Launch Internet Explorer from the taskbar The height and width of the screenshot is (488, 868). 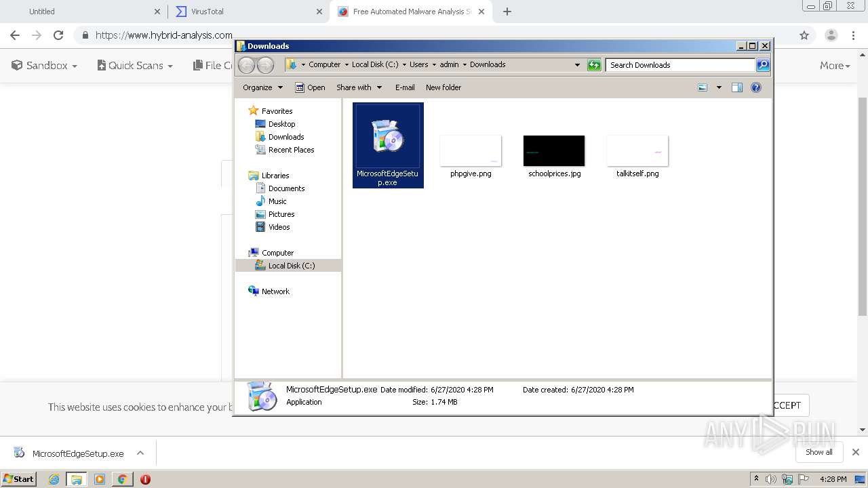pyautogui.click(x=54, y=479)
